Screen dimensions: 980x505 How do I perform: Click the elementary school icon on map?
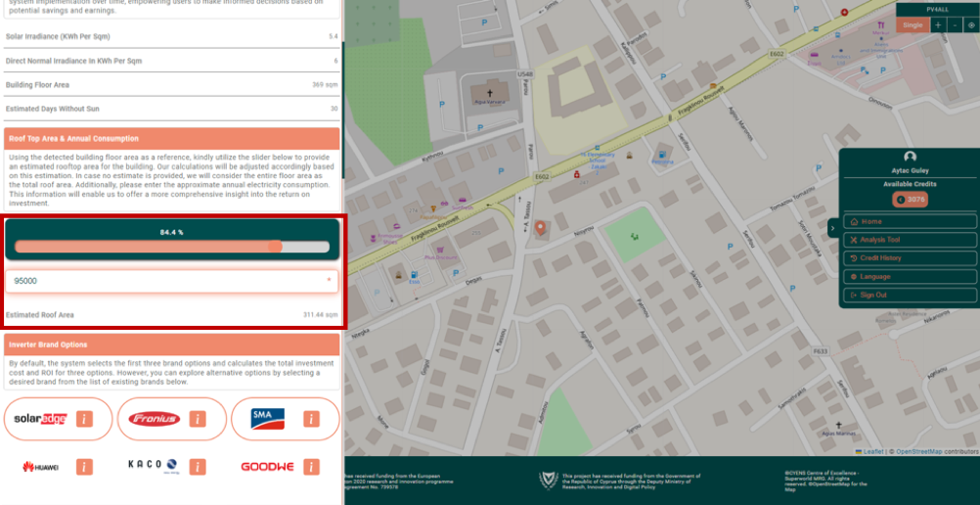(x=599, y=148)
